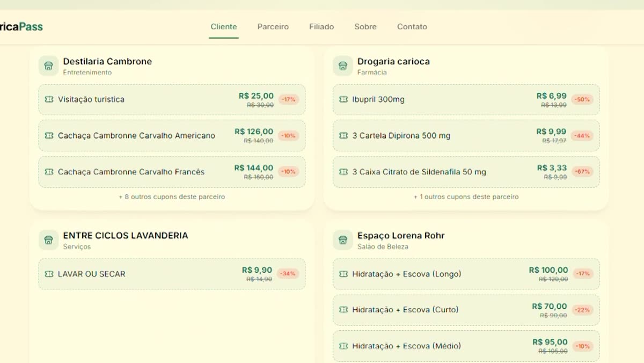
Task: Show 8 other coupons from Destilaria Cambrone
Action: (172, 197)
